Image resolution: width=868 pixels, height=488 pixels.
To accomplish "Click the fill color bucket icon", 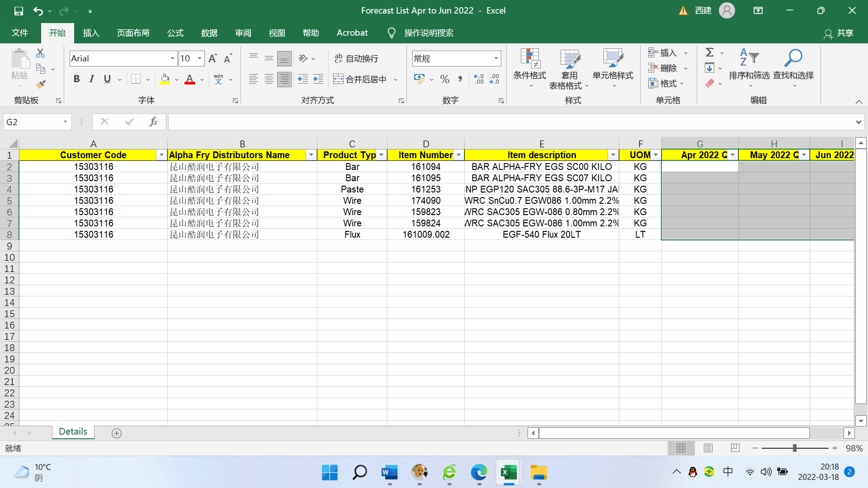I will tap(165, 79).
